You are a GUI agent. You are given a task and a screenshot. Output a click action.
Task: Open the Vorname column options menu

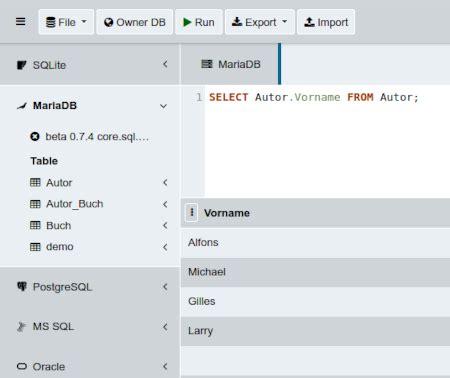pyautogui.click(x=191, y=212)
